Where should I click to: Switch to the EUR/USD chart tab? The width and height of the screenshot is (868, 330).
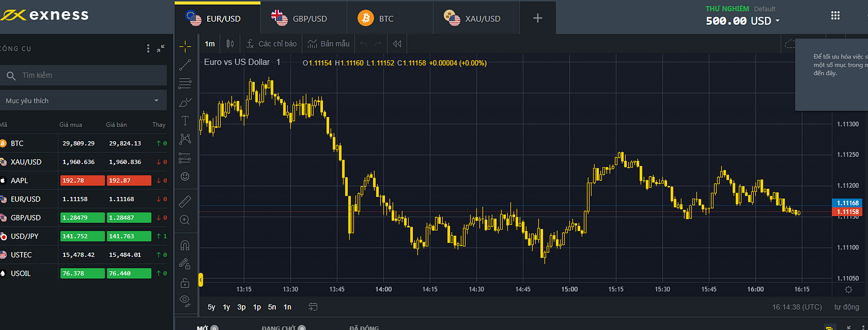tap(217, 18)
